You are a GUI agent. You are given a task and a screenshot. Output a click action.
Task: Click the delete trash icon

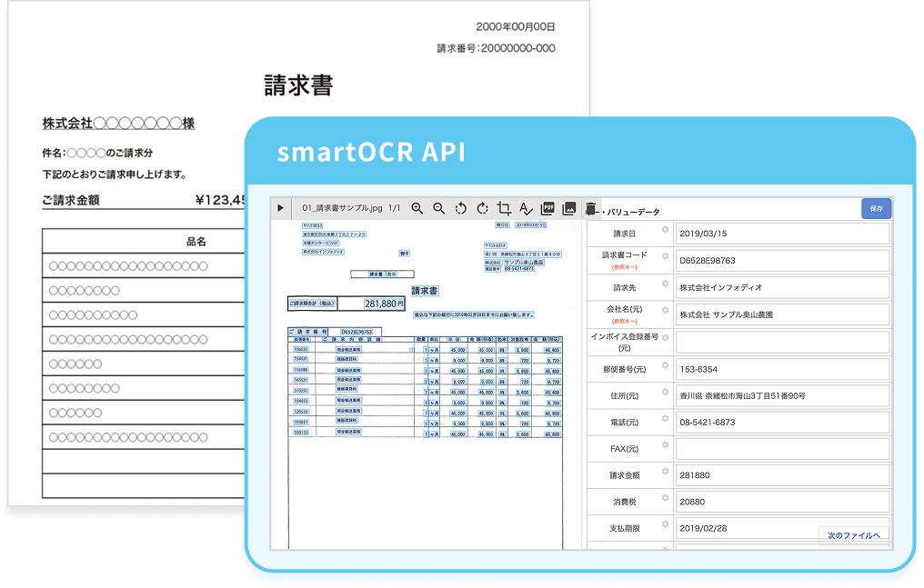[x=591, y=208]
